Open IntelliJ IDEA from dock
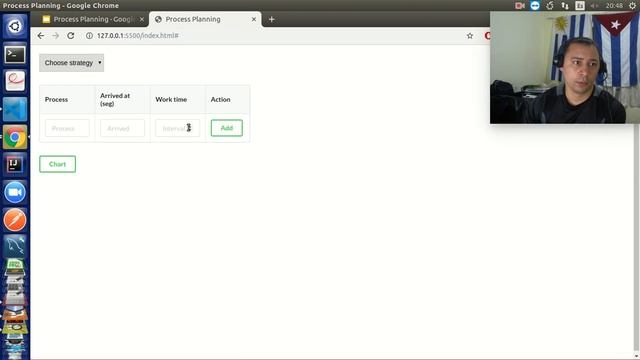640x360 pixels. pyautogui.click(x=15, y=164)
